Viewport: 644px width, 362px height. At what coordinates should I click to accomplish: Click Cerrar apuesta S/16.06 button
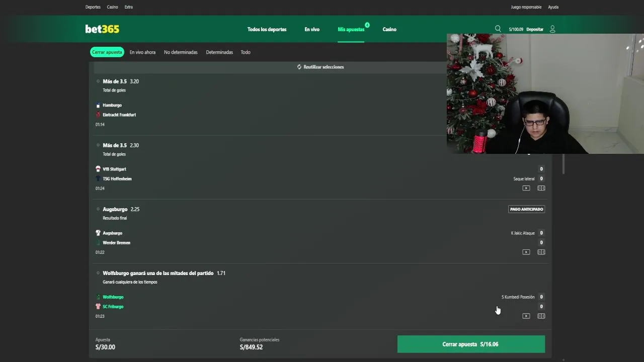click(471, 344)
